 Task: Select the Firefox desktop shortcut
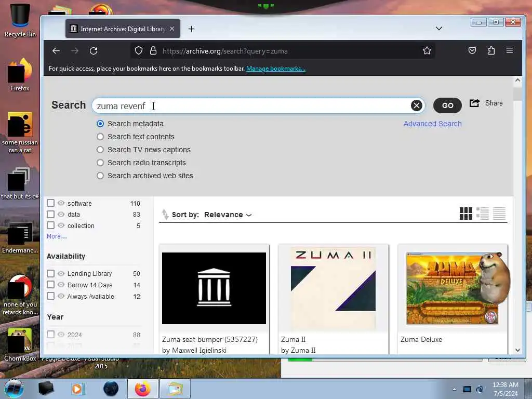point(20,75)
